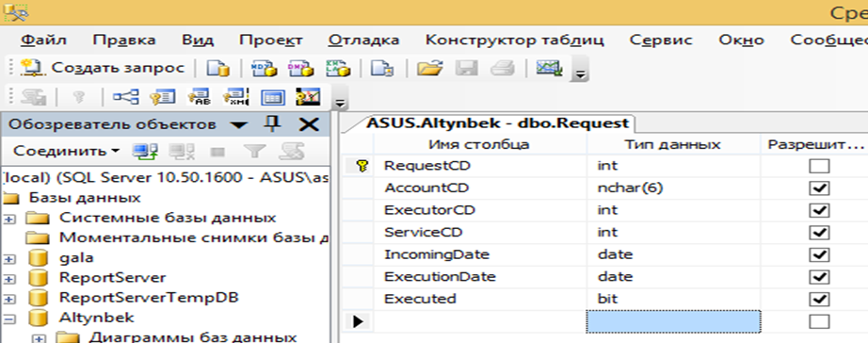Open the Отладка menu

tap(363, 40)
